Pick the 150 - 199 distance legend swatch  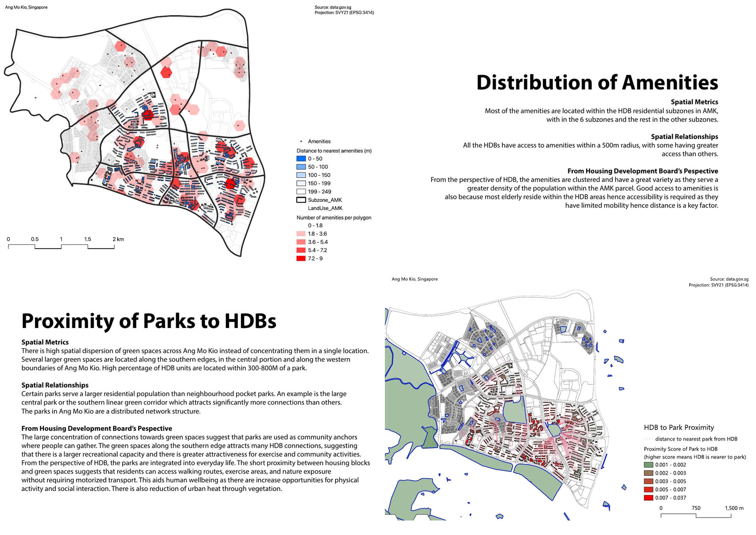click(301, 183)
